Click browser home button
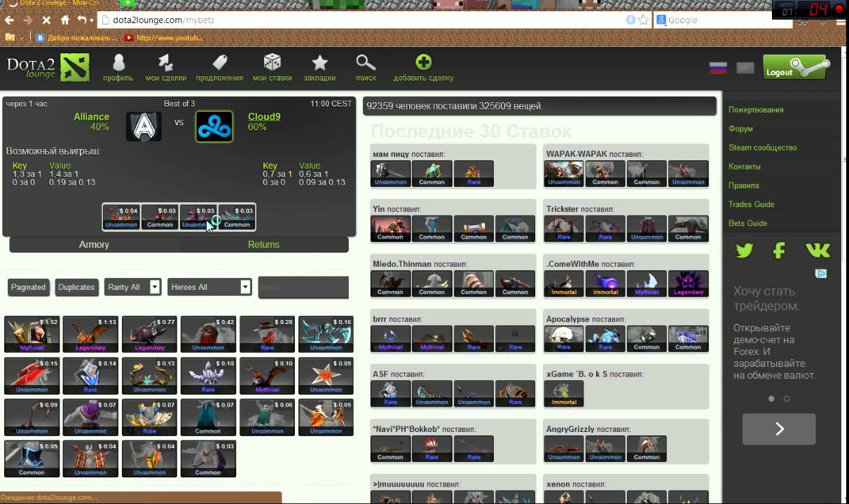 pyautogui.click(x=65, y=20)
